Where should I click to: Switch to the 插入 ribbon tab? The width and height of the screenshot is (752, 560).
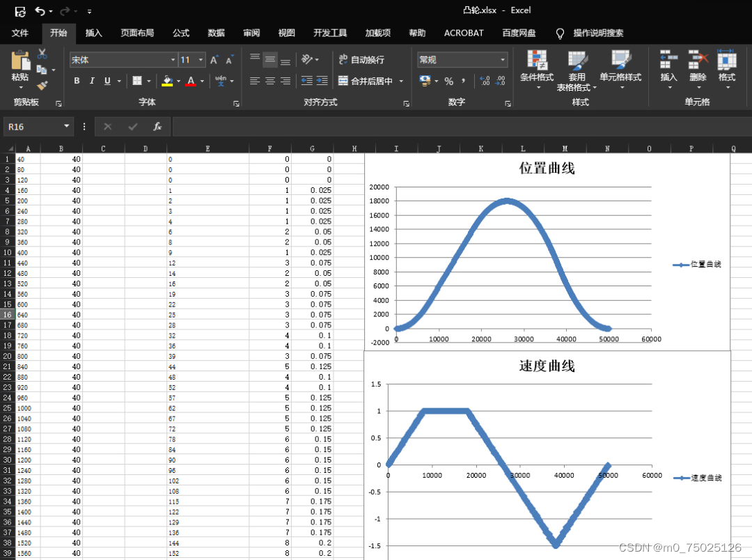[93, 33]
